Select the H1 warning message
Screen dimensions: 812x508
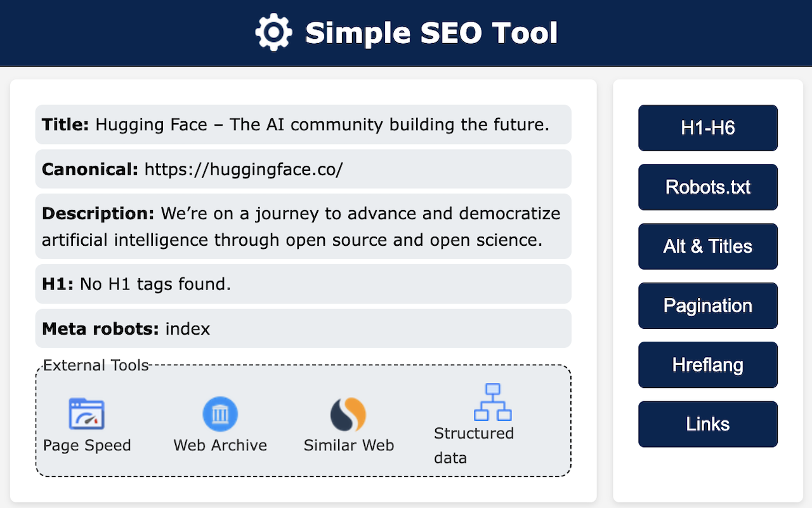point(303,284)
